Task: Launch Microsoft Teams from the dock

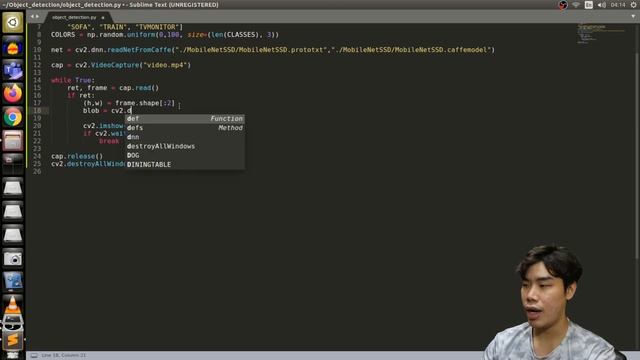Action: tap(13, 70)
